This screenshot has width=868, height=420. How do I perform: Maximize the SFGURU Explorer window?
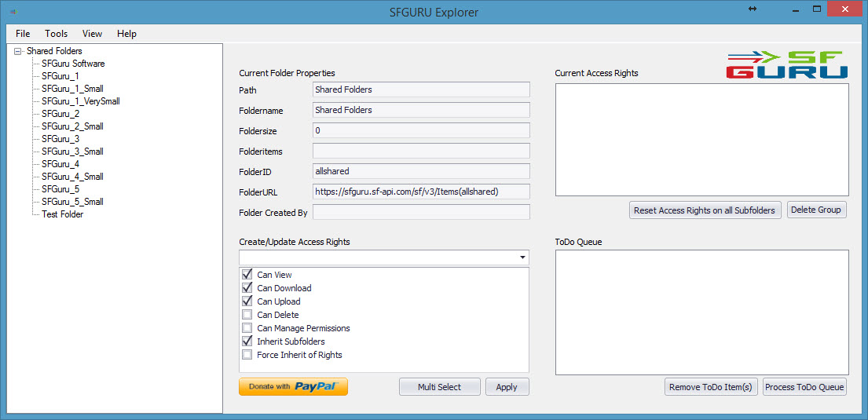pyautogui.click(x=816, y=9)
